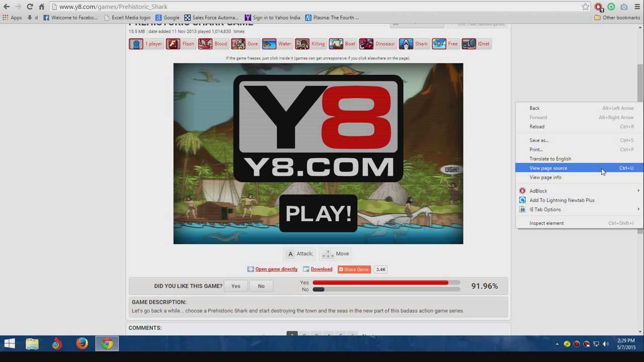Open comments page 1
This screenshot has height=362, width=644.
(292, 333)
